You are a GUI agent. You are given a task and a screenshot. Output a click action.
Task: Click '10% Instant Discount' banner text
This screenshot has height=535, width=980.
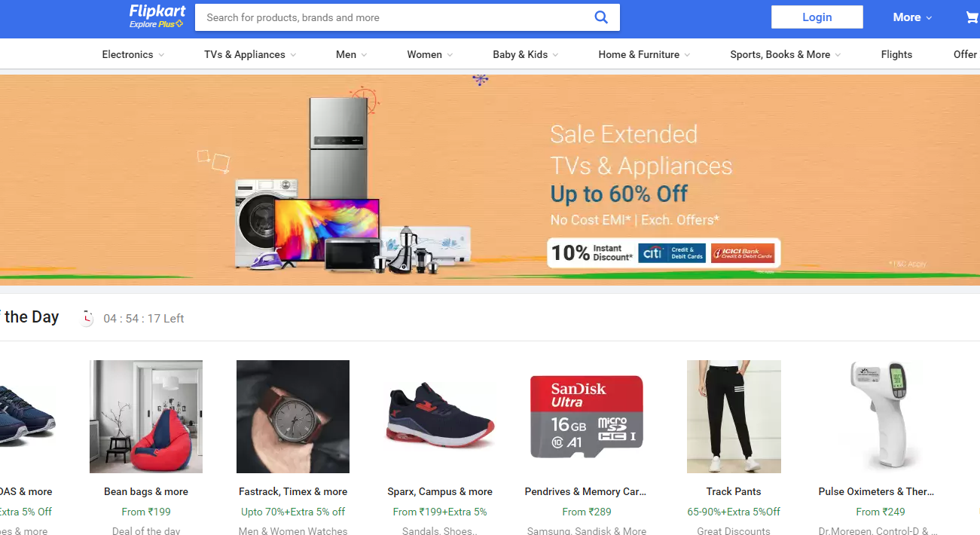tap(591, 252)
